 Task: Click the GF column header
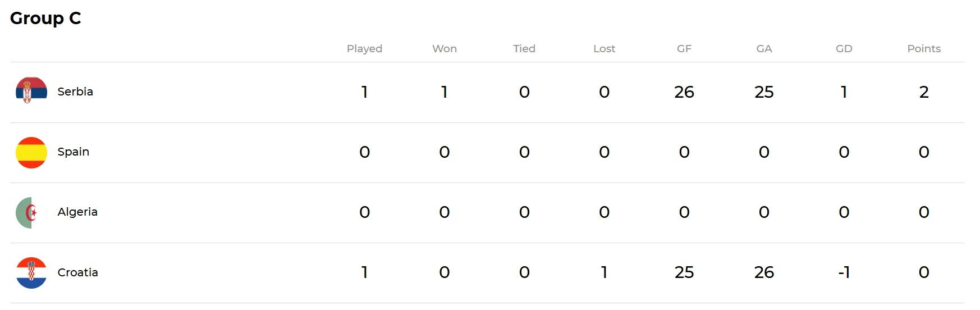pyautogui.click(x=684, y=49)
